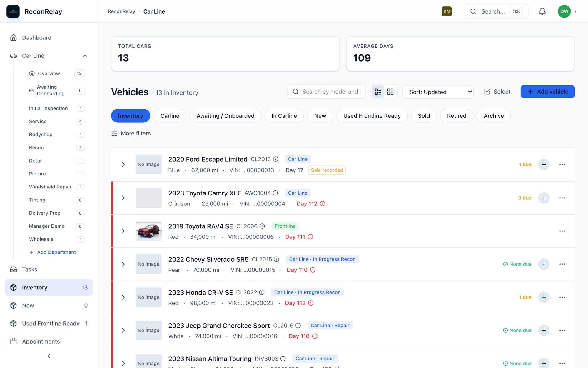Toggle Select mode for vehicles
The width and height of the screenshot is (588, 368).
(497, 92)
